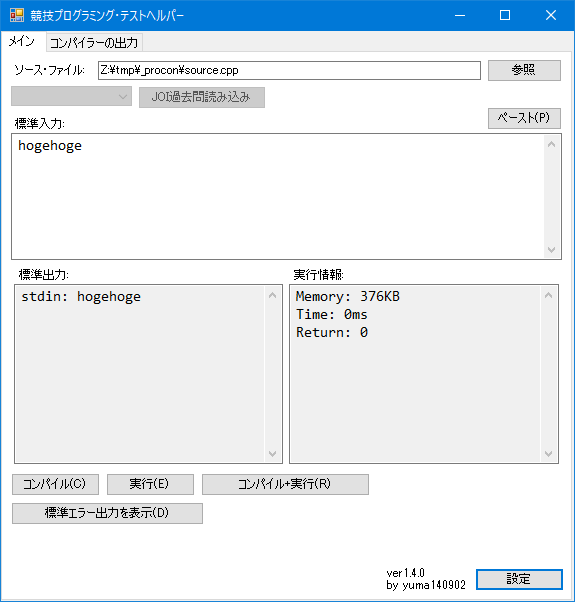
Task: Open the disabled JOI problem dropdown
Action: click(x=71, y=96)
